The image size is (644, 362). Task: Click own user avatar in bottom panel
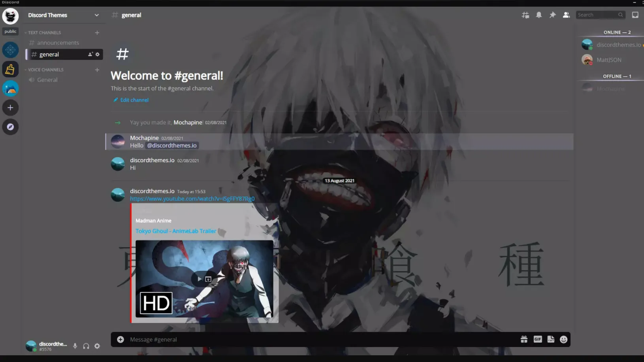[31, 346]
